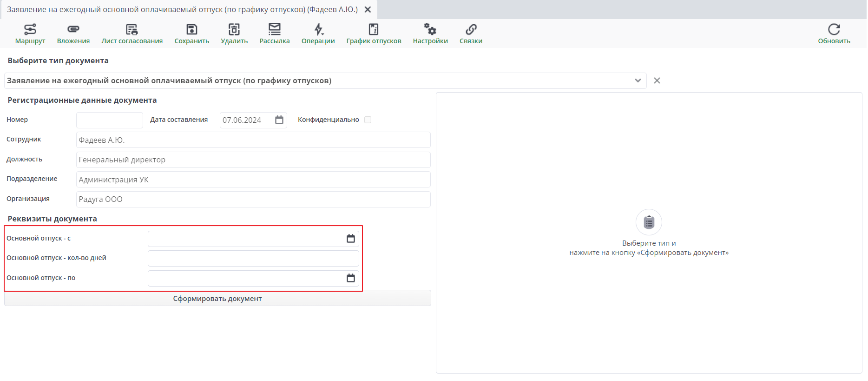
Task: Open Лист согласования approval sheet
Action: 132,29
